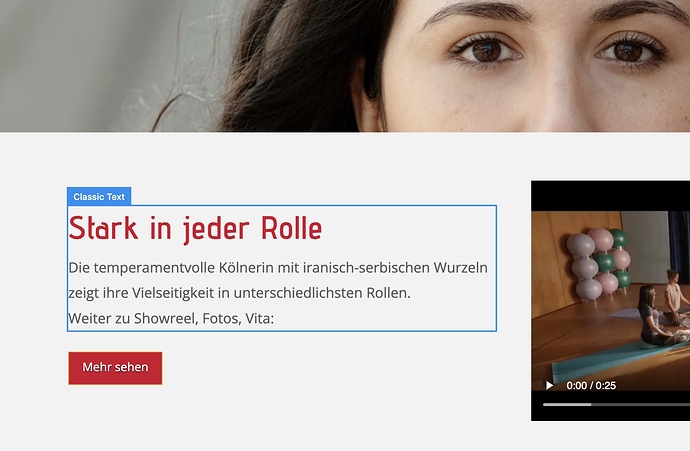Click the stacked exercise balls in video
The height and width of the screenshot is (451, 690).
tap(598, 264)
